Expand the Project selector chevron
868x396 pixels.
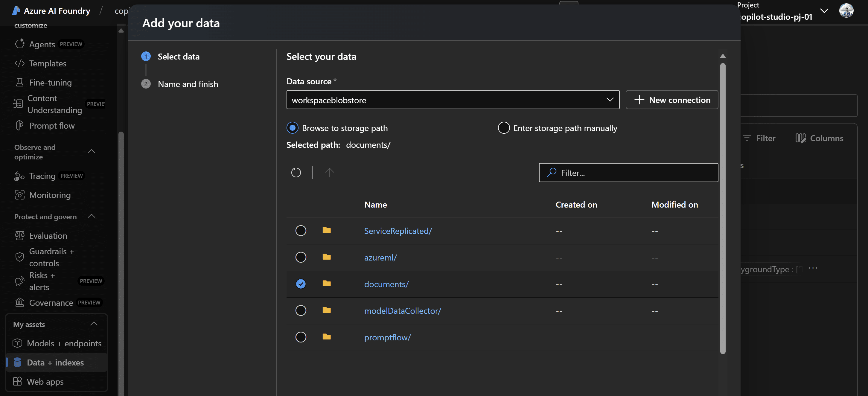click(x=824, y=11)
